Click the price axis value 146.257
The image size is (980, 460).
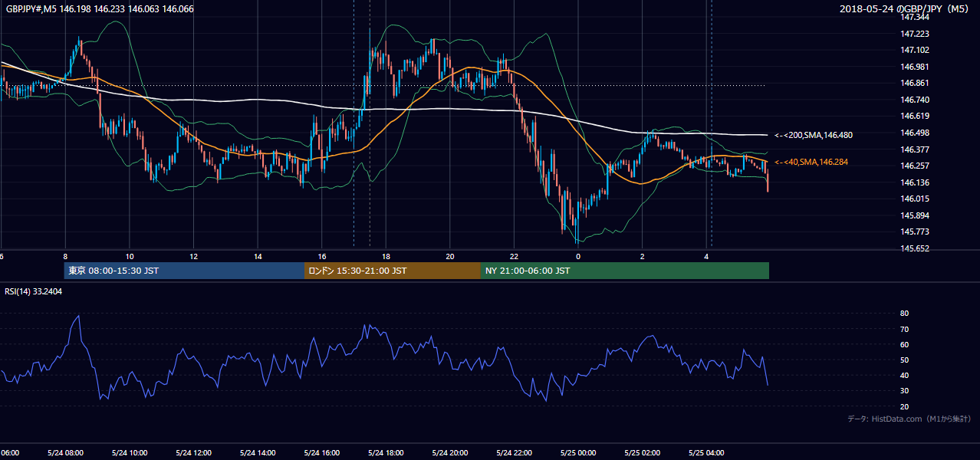[915, 166]
